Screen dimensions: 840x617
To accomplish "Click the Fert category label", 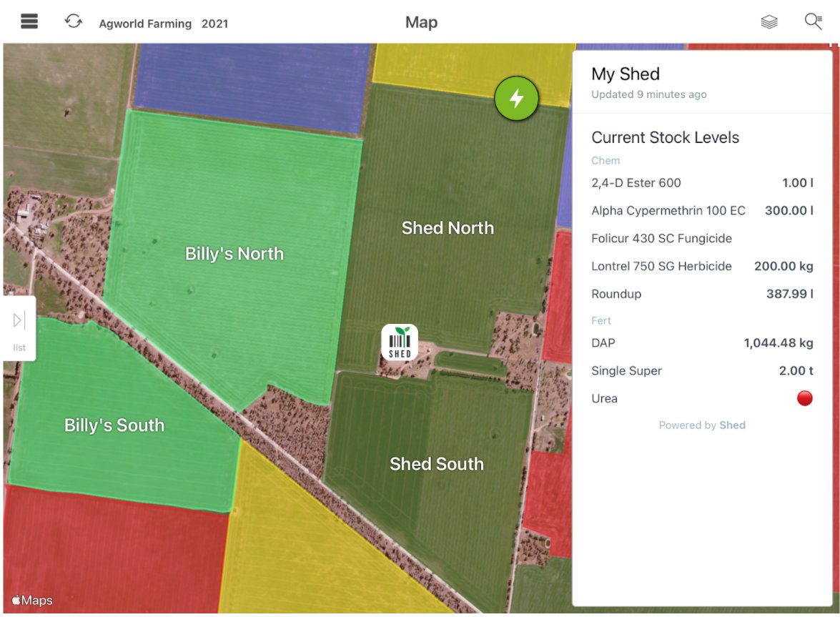I will (x=601, y=321).
